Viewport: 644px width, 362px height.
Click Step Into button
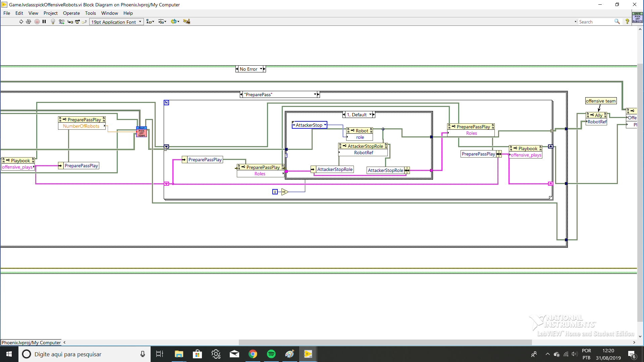tap(70, 22)
